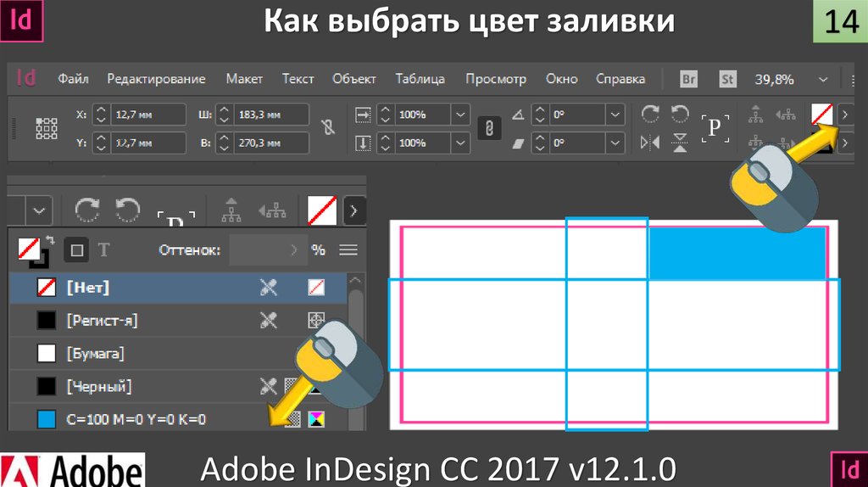Click the crossed pencil icon in [Черный] row
The width and height of the screenshot is (868, 487).
pyautogui.click(x=269, y=386)
